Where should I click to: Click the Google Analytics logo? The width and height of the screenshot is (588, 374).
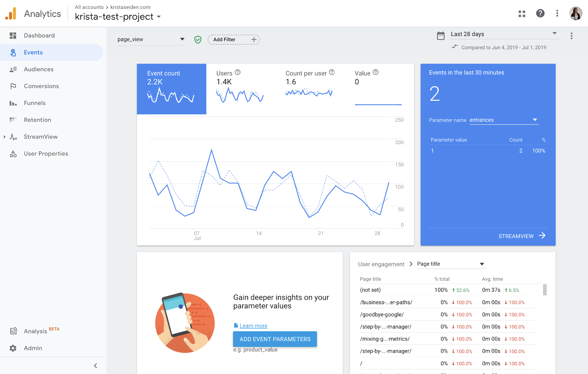tap(11, 14)
